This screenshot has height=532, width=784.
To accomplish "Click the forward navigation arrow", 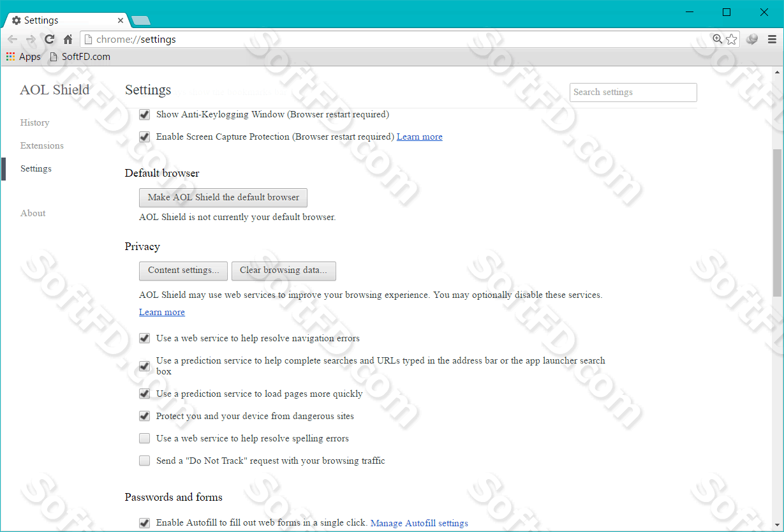I will click(31, 40).
